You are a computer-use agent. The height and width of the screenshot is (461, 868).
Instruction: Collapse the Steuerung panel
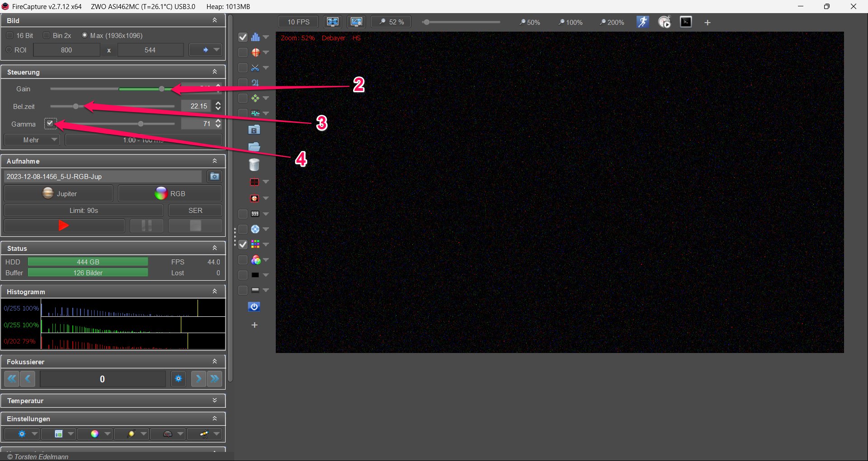[215, 72]
